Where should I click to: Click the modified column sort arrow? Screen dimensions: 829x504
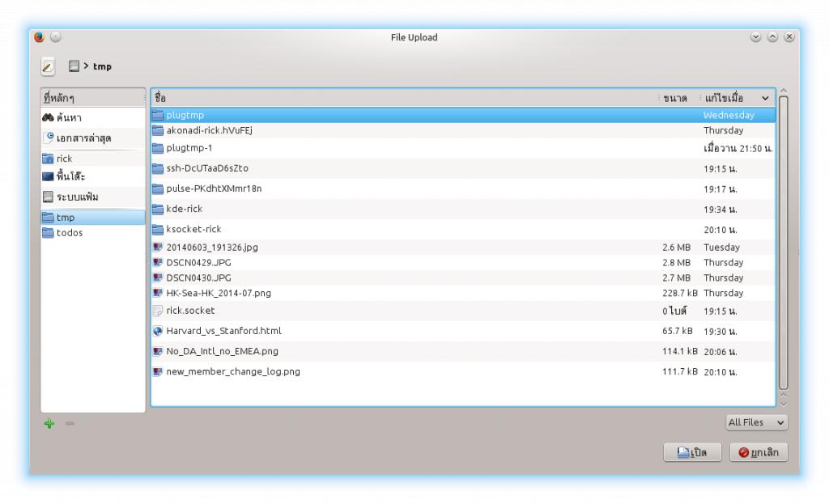pos(765,98)
